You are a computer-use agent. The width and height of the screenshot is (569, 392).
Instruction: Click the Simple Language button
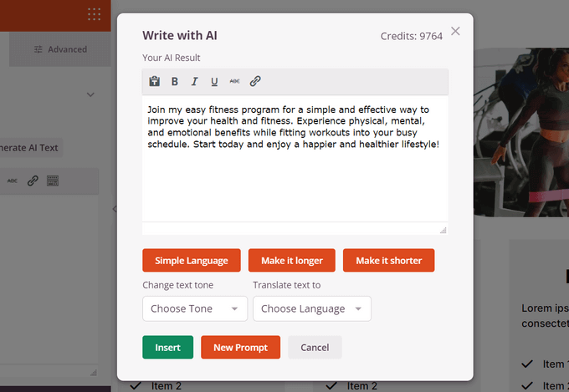click(191, 261)
